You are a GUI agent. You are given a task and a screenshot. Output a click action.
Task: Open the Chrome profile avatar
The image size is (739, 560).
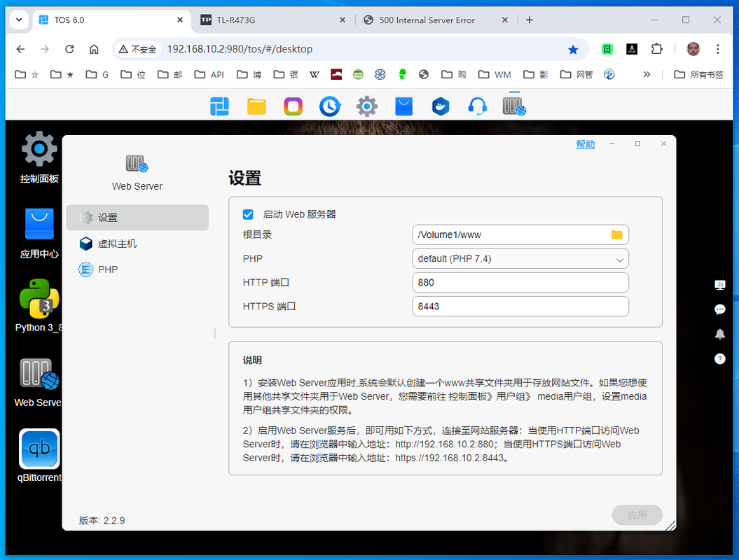point(693,49)
